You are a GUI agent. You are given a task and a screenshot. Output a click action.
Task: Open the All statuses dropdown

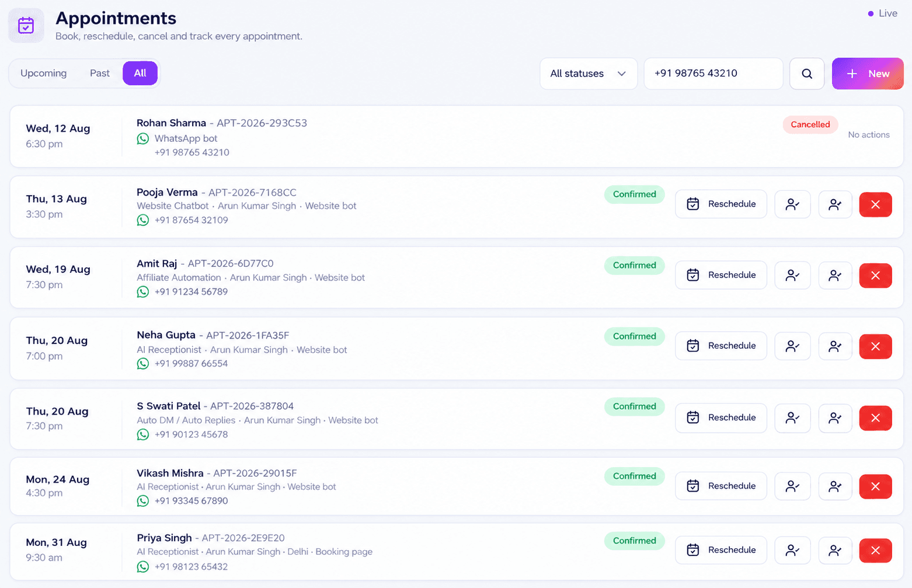(589, 74)
